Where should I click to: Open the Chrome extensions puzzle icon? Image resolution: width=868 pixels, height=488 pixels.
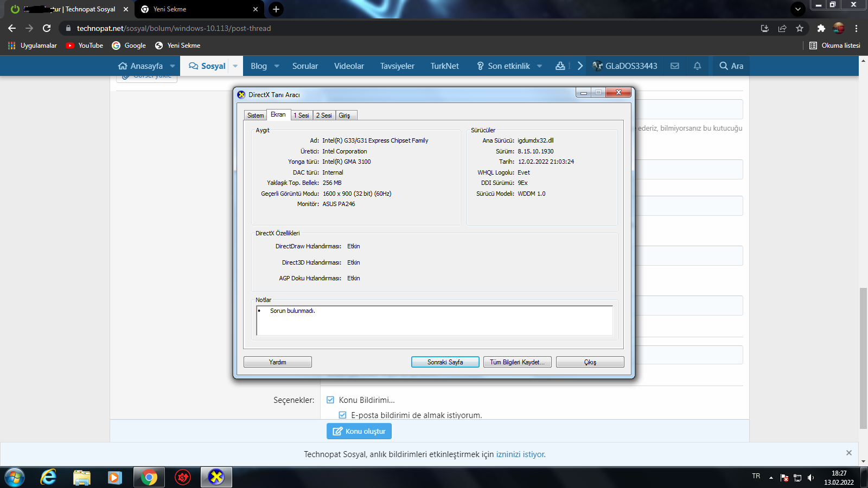pos(821,28)
